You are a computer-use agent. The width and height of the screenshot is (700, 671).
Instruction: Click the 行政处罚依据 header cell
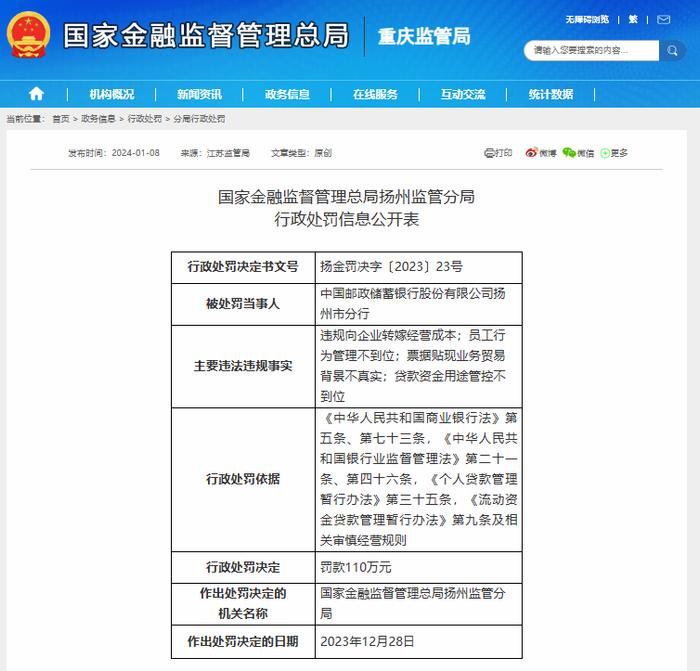click(243, 479)
